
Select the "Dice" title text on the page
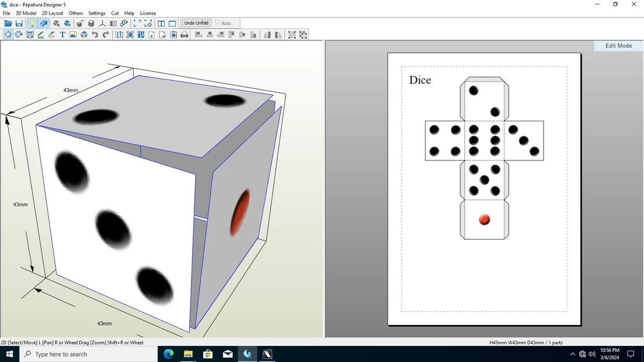[420, 80]
